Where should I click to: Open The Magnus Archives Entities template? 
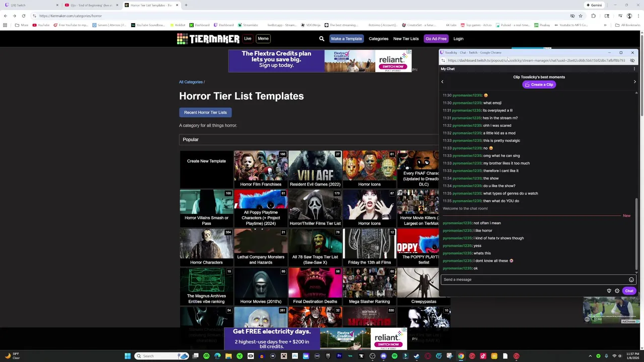pyautogui.click(x=206, y=287)
